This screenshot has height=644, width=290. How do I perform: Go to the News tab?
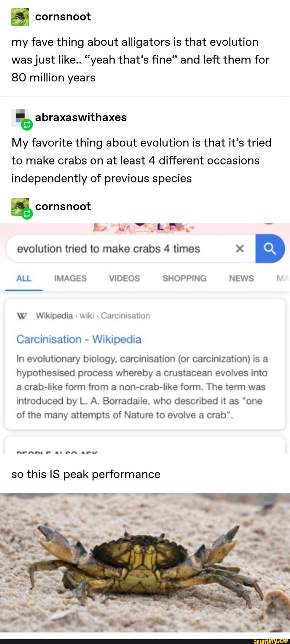click(241, 278)
